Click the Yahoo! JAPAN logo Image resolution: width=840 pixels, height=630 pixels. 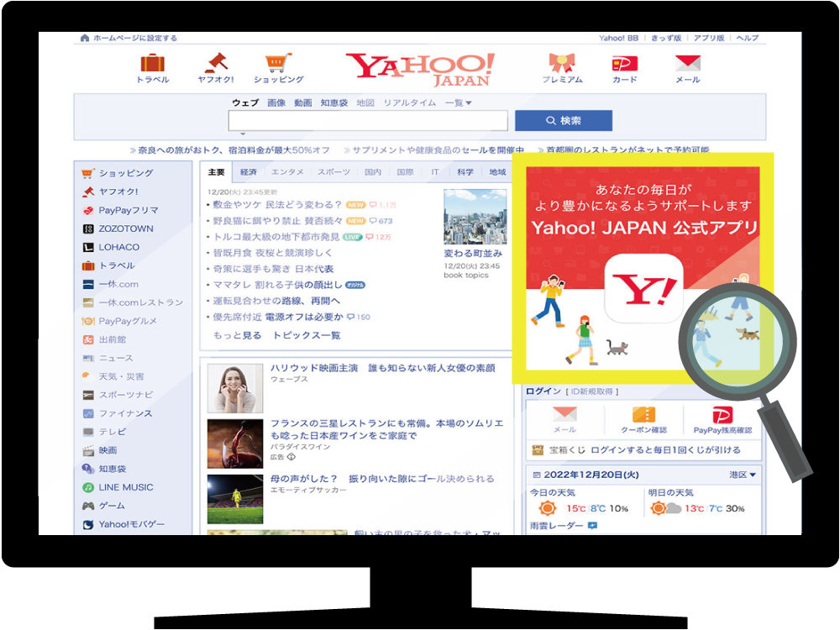coord(420,69)
